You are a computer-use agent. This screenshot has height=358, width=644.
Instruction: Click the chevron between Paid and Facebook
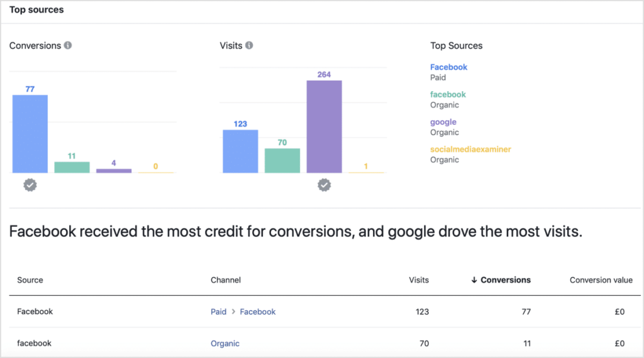[233, 312]
